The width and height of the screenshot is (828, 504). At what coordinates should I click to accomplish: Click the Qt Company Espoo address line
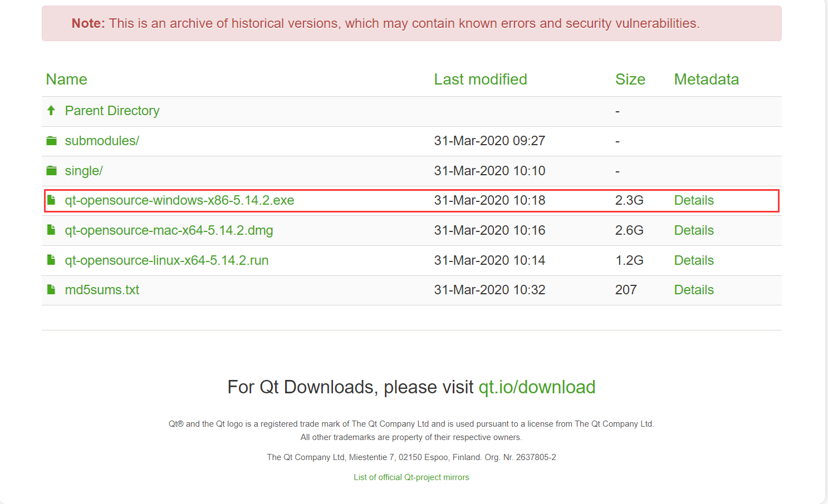click(411, 457)
